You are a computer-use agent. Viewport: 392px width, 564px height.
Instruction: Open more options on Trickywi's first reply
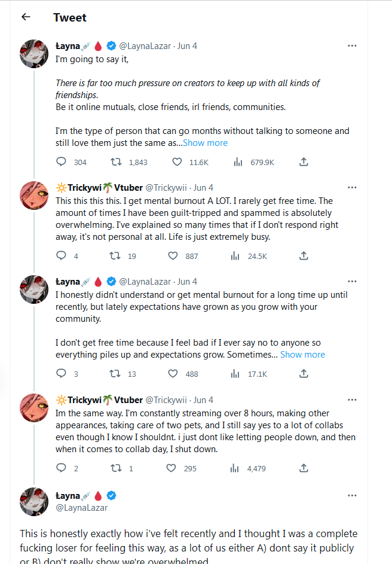353,188
